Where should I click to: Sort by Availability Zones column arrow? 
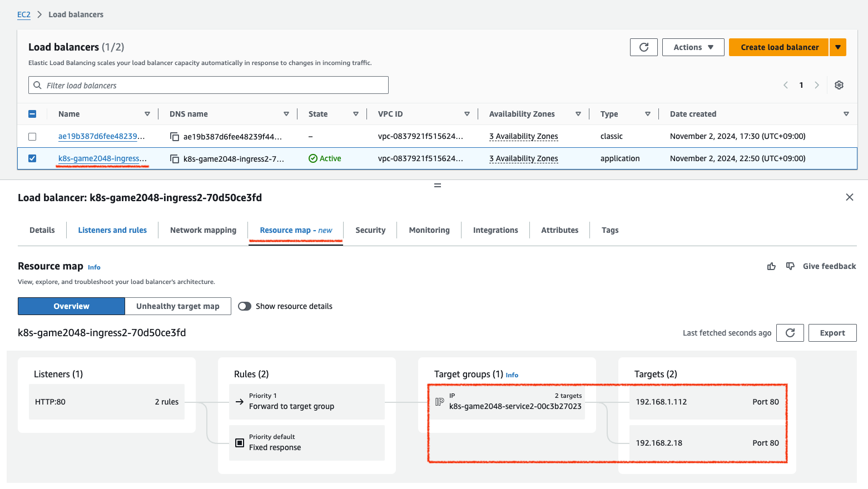coord(578,114)
